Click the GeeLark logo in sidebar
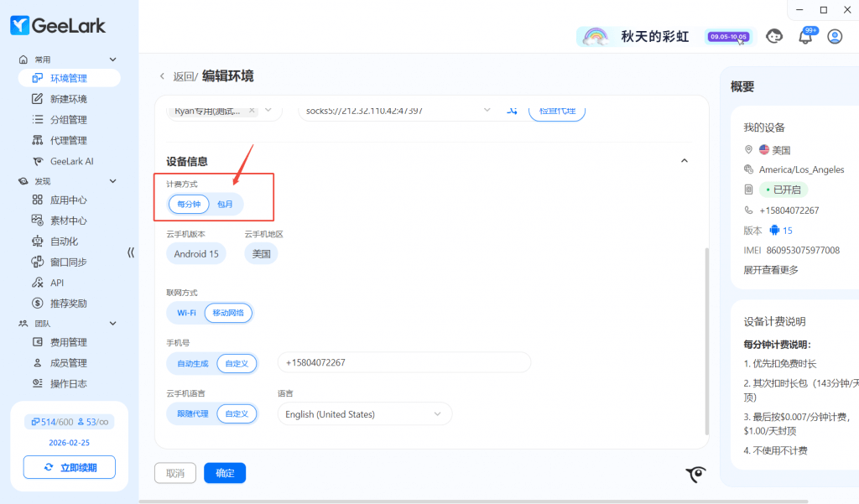Image resolution: width=859 pixels, height=504 pixels. (x=58, y=25)
